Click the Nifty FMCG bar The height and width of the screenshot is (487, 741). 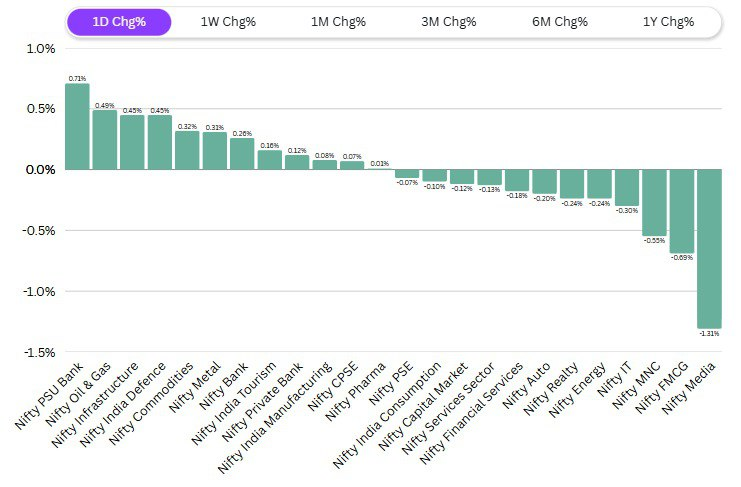point(682,211)
